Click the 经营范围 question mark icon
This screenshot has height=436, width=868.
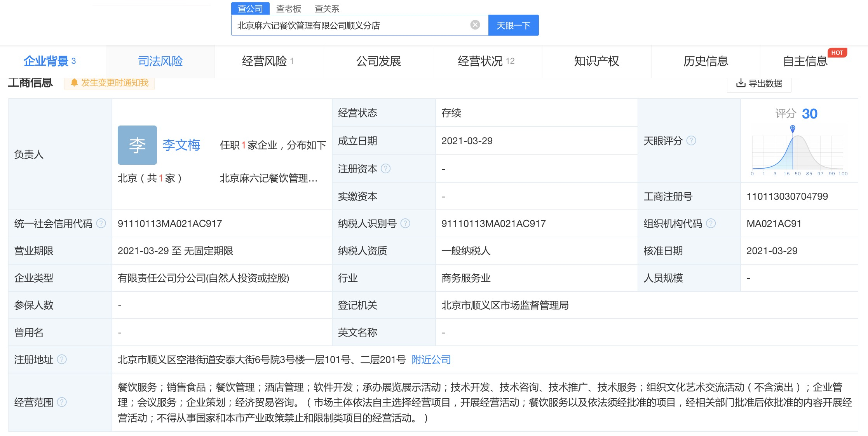tap(61, 403)
